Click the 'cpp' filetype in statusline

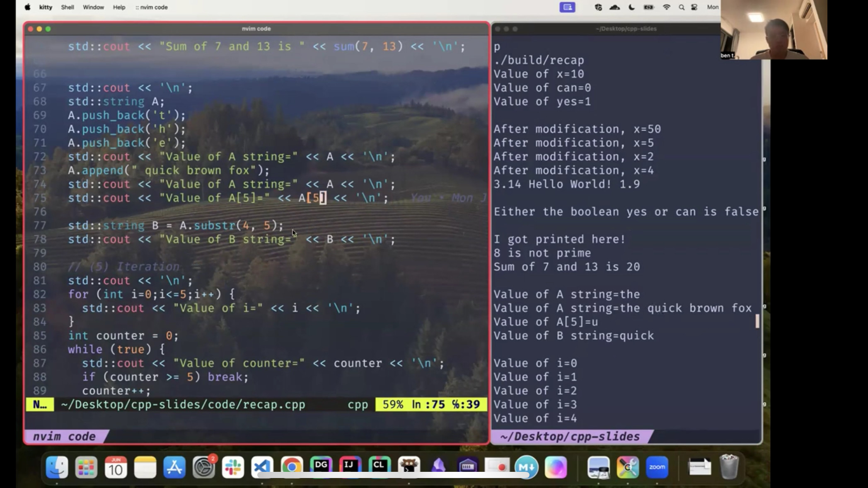[x=358, y=405]
